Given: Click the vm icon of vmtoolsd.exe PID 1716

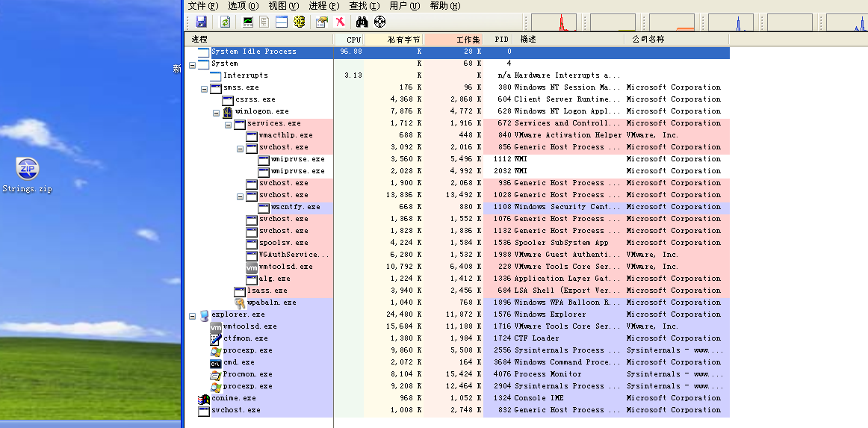Looking at the screenshot, I should (x=216, y=326).
